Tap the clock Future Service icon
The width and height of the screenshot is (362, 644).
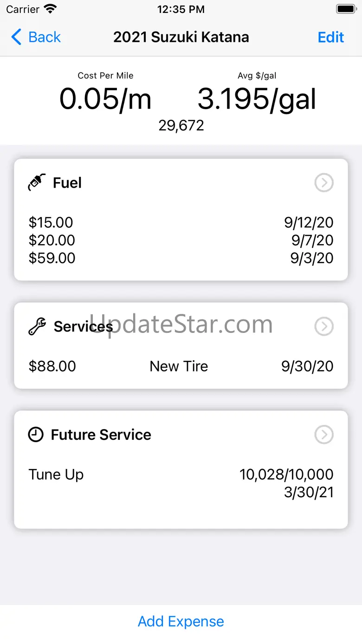[x=36, y=435]
